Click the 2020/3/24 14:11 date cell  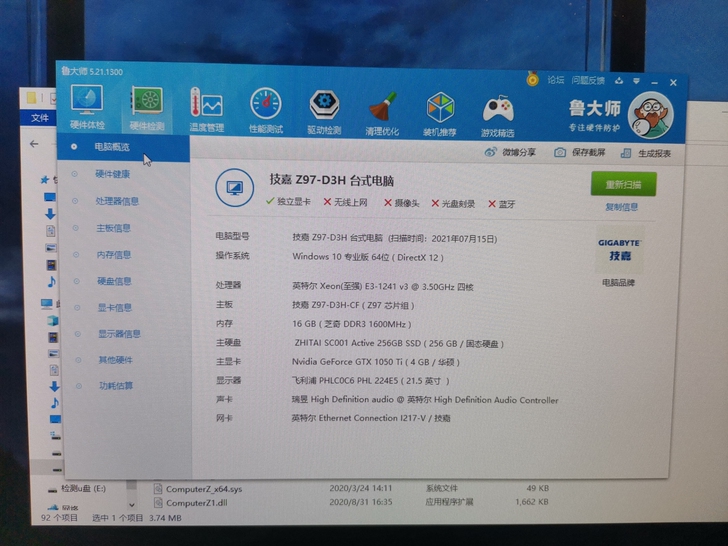361,488
